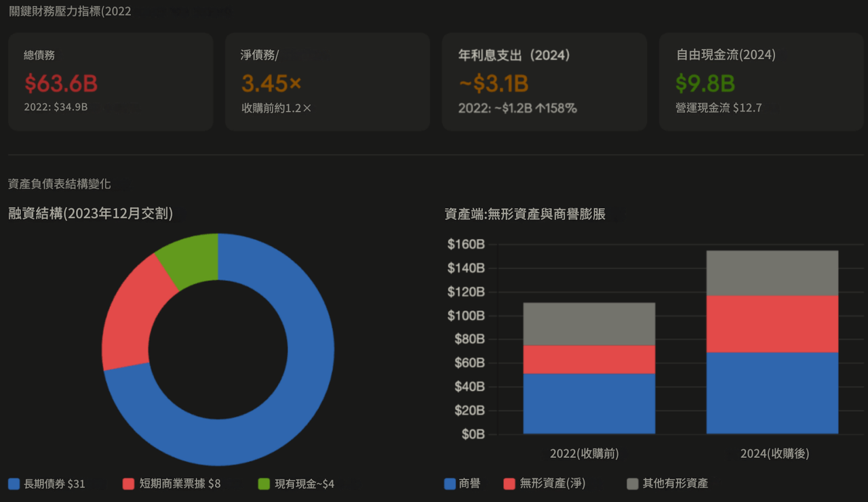Click the 收購前約1.2× subtext

[x=277, y=108]
